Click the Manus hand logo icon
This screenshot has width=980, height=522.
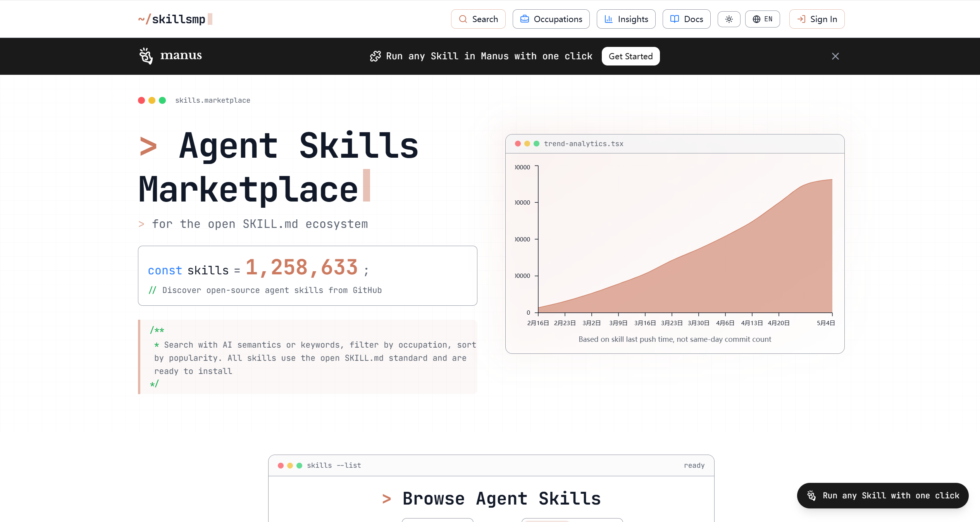(146, 56)
